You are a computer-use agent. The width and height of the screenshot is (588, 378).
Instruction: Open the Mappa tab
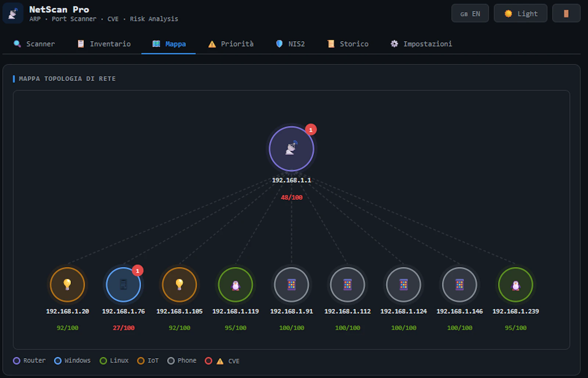[x=169, y=44]
